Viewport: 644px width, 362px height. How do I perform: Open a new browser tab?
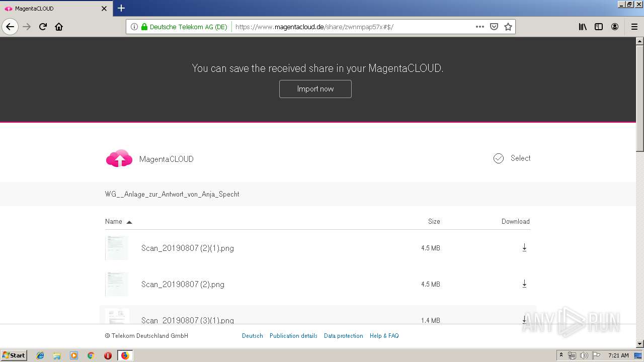click(121, 8)
